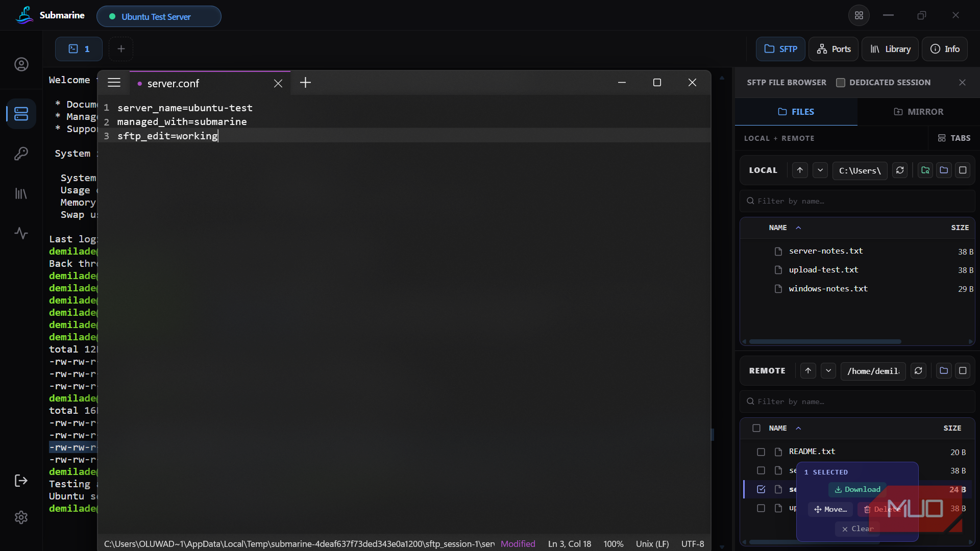Image resolution: width=980 pixels, height=551 pixels.
Task: Clear the current remote selection
Action: click(857, 529)
